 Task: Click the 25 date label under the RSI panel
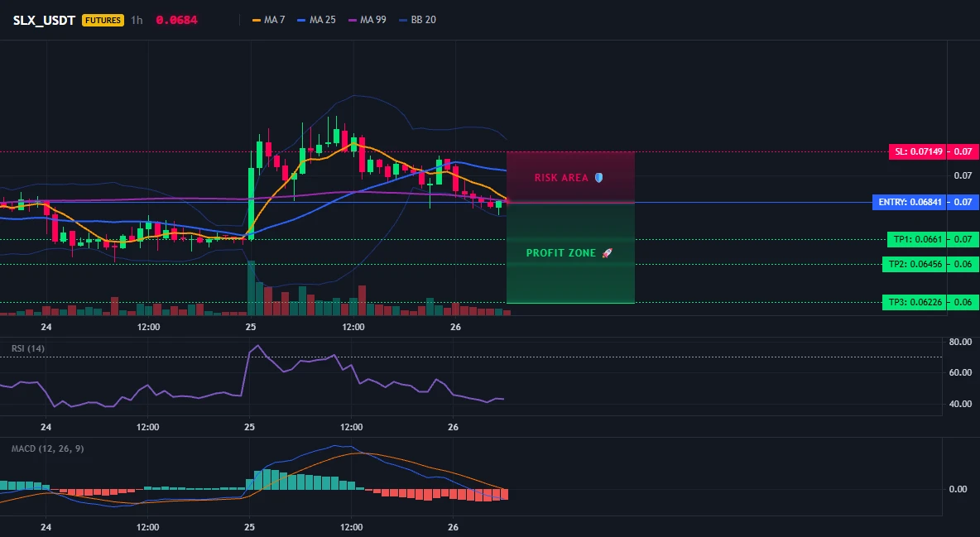click(x=249, y=427)
